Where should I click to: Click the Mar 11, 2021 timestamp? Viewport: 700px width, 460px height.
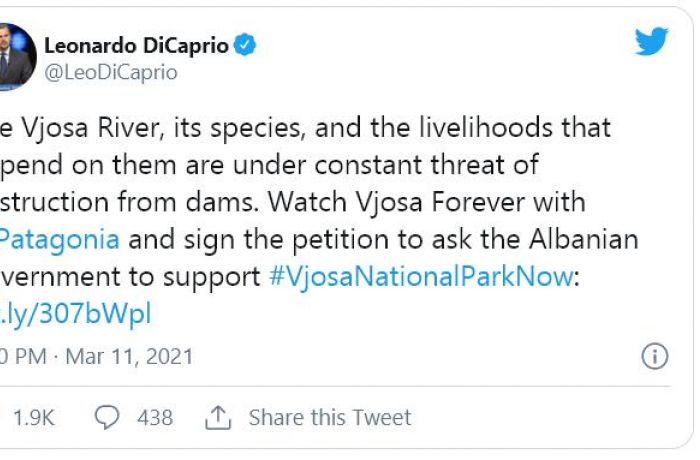point(129,356)
